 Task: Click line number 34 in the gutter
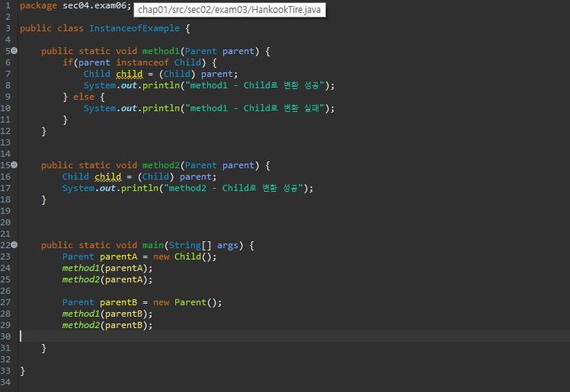pyautogui.click(x=5, y=382)
